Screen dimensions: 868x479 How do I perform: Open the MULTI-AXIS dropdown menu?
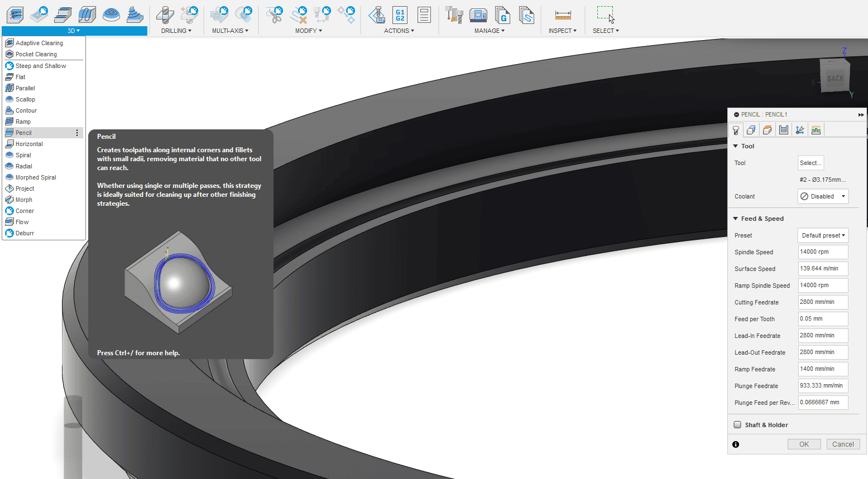pyautogui.click(x=231, y=31)
